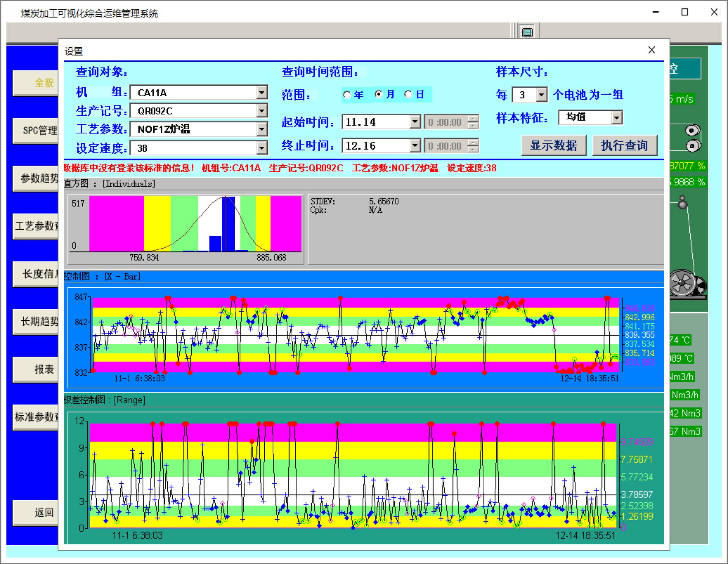Click the pendulum weight icon at right
Viewport: 728px width, 564px height.
coord(682,203)
